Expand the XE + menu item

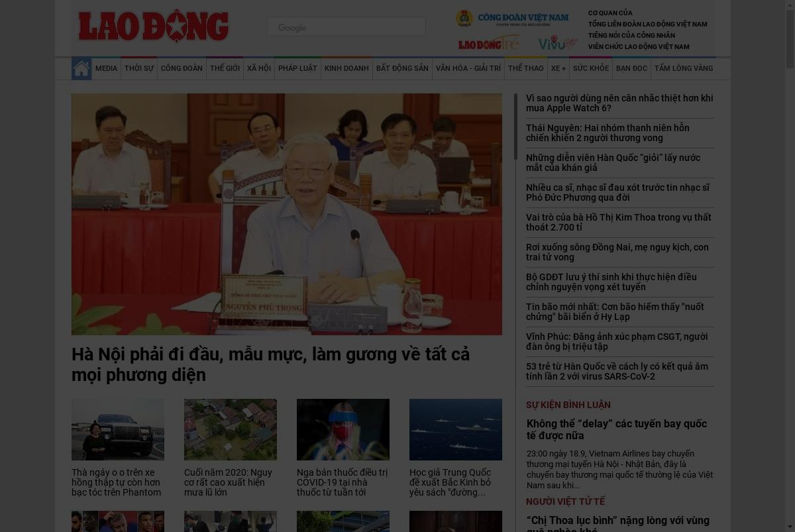tap(558, 68)
